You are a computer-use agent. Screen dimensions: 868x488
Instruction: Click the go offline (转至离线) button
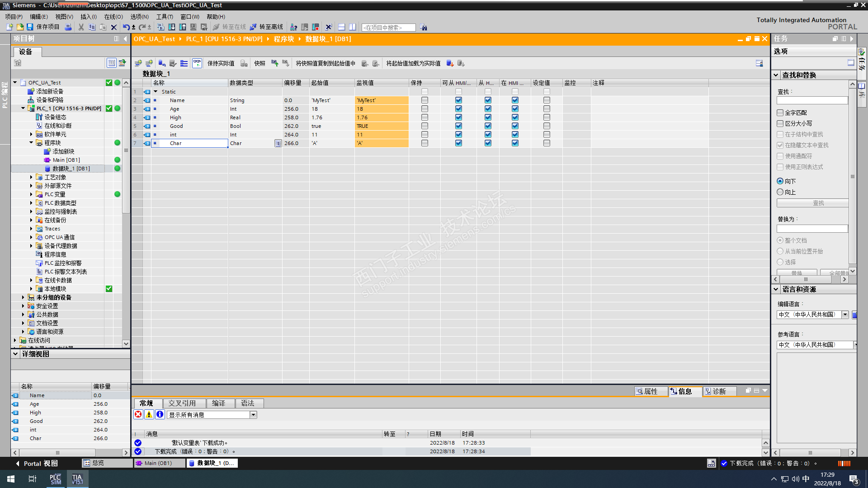tap(267, 27)
